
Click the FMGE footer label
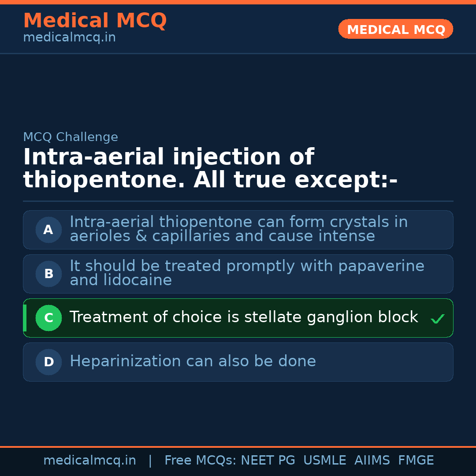tap(416, 461)
